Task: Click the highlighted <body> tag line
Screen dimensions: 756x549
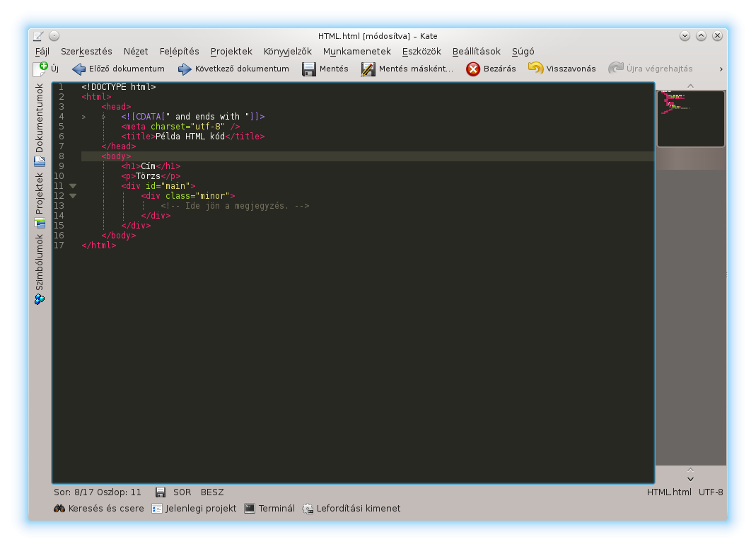Action: click(x=368, y=156)
